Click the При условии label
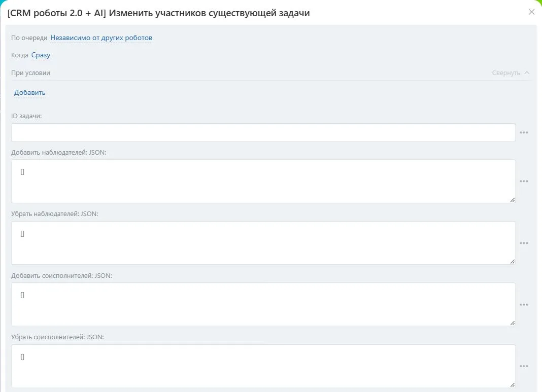The image size is (542, 392). pos(30,73)
